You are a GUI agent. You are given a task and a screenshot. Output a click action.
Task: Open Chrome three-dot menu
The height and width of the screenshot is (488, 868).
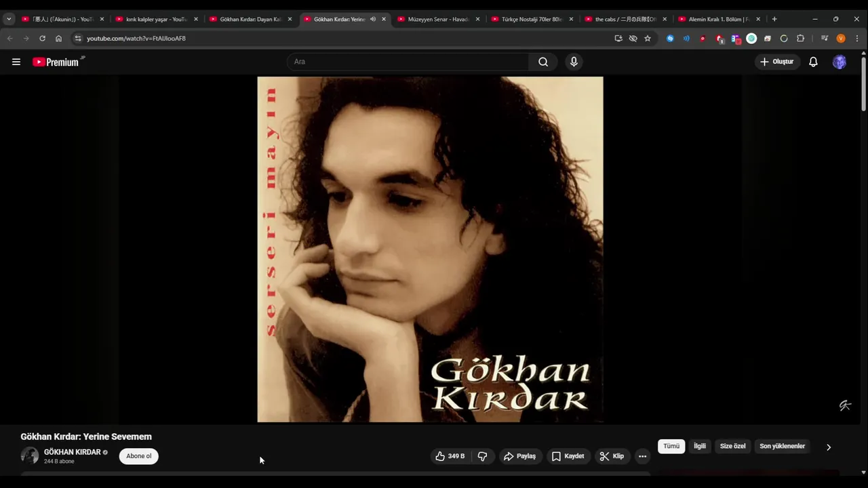(857, 39)
